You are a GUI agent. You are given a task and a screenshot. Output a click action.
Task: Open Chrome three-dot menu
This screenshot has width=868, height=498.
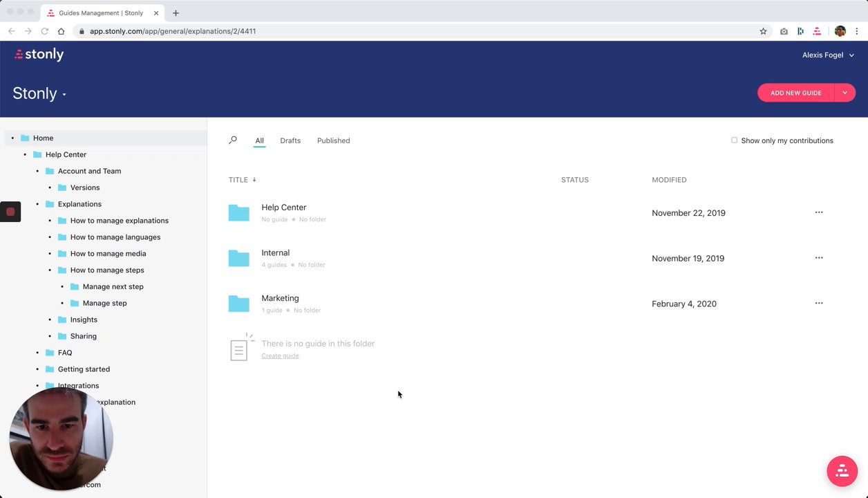[x=857, y=31]
